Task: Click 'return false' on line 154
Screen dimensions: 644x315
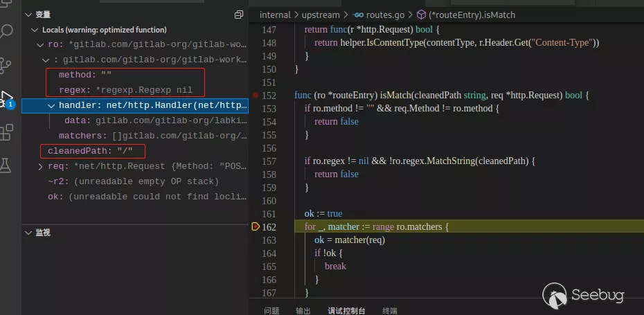Action: tap(337, 122)
